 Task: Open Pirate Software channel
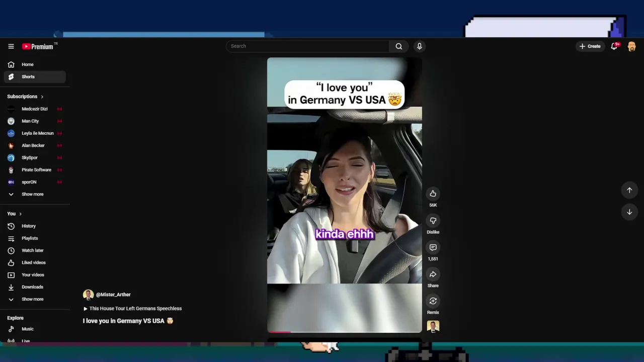(35, 170)
